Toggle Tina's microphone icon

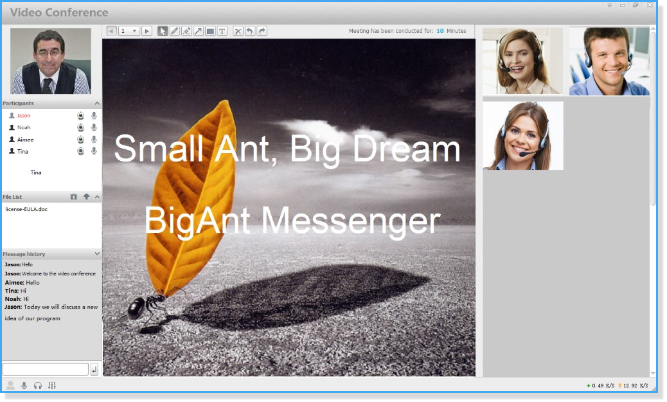[94, 152]
